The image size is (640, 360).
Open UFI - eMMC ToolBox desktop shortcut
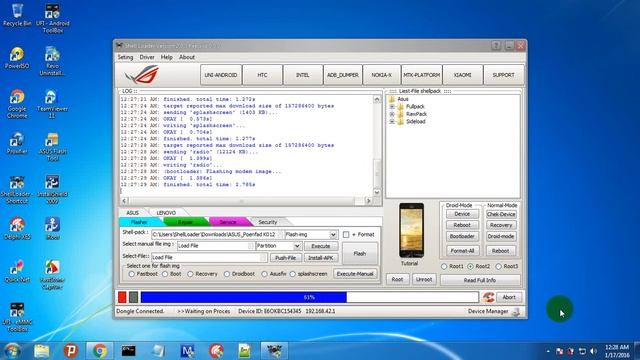pos(17,317)
